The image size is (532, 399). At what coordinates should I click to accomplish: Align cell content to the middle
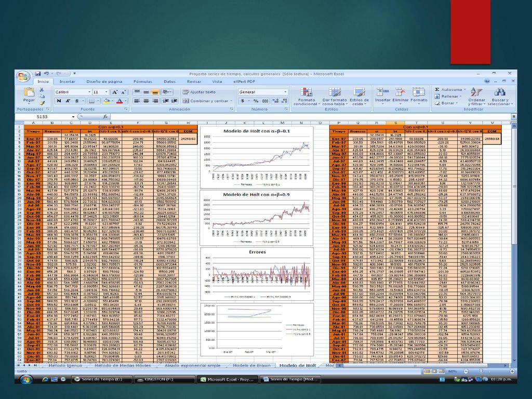point(146,92)
